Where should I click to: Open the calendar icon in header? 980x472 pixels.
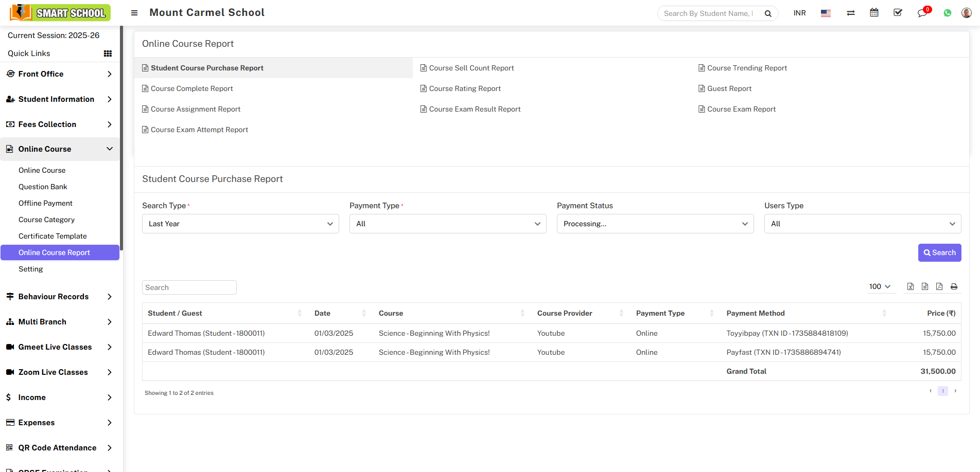tap(874, 13)
